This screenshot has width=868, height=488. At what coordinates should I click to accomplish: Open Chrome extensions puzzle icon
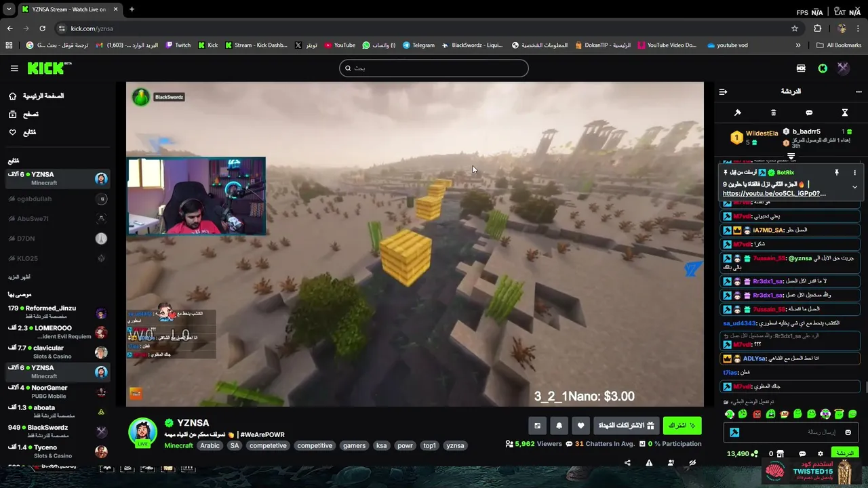coord(817,28)
